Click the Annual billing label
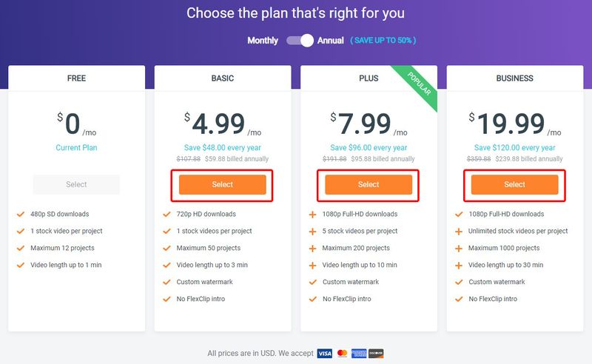 click(x=330, y=41)
